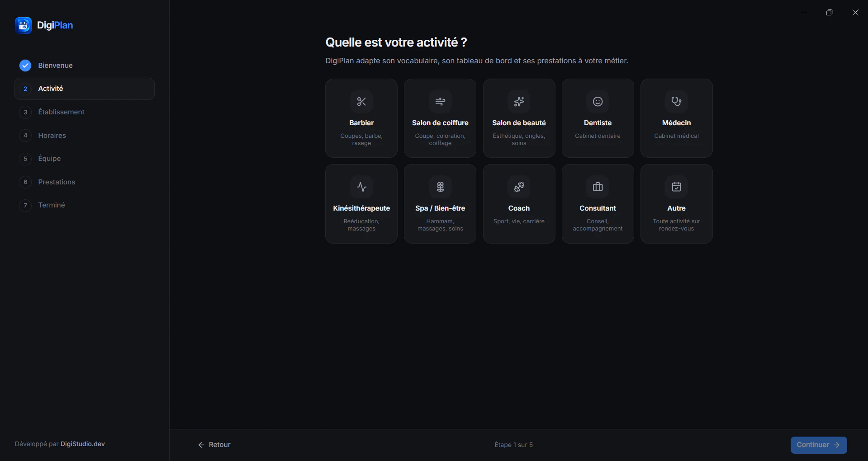868x461 pixels.
Task: Click the step number 7 circle
Action: [25, 205]
